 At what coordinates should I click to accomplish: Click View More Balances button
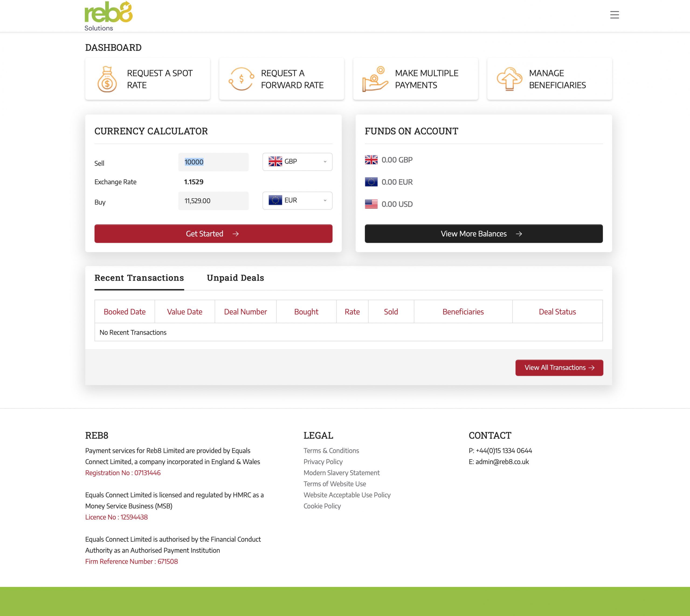coord(483,234)
